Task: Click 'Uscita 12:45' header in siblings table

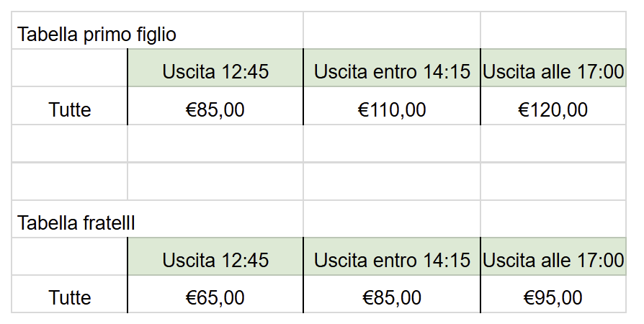Action: click(215, 260)
